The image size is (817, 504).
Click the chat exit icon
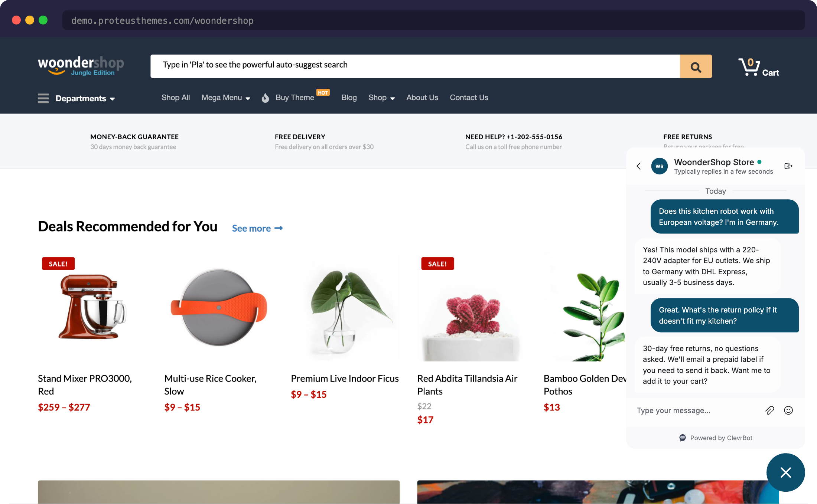point(788,166)
